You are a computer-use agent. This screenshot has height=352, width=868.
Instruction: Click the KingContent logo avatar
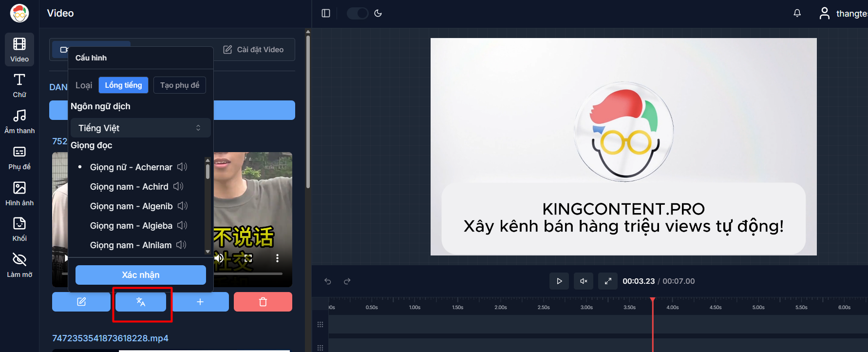[19, 13]
